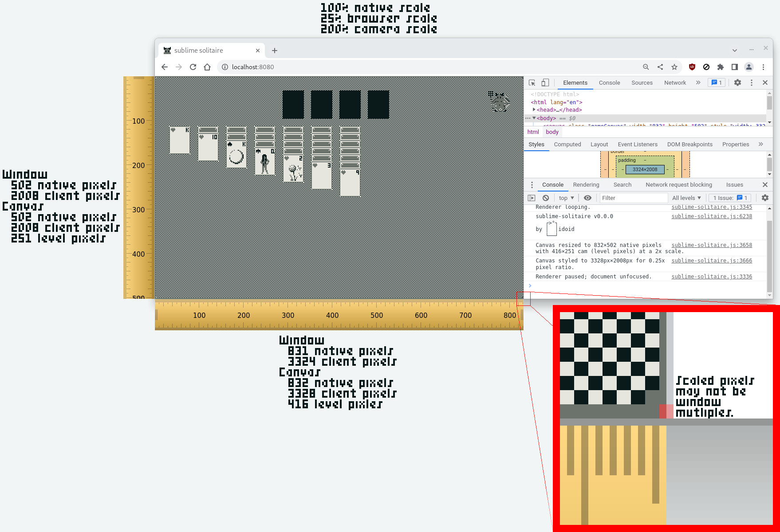The height and width of the screenshot is (532, 780).
Task: Go to the home page icon
Action: coord(207,67)
